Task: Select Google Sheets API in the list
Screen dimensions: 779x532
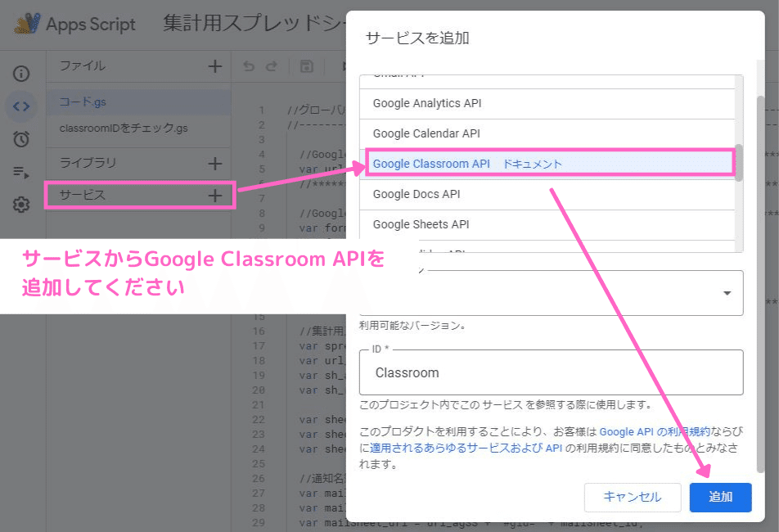Action: pyautogui.click(x=547, y=224)
